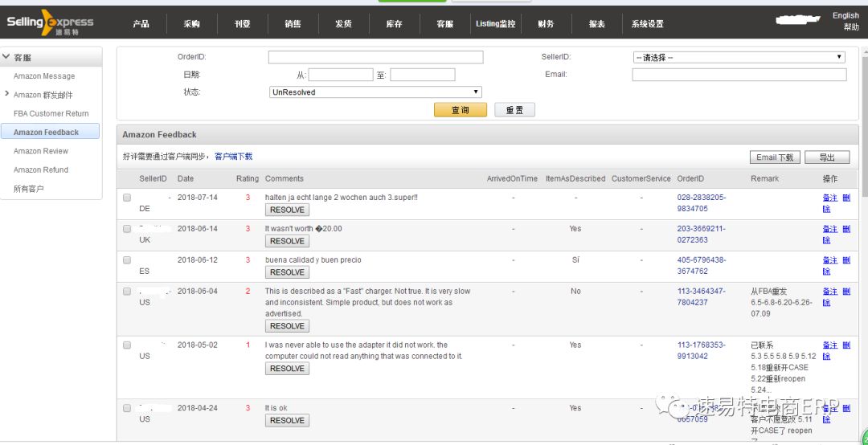Select Amazon Feedback in sidebar
This screenshot has height=445, width=868.
(50, 132)
